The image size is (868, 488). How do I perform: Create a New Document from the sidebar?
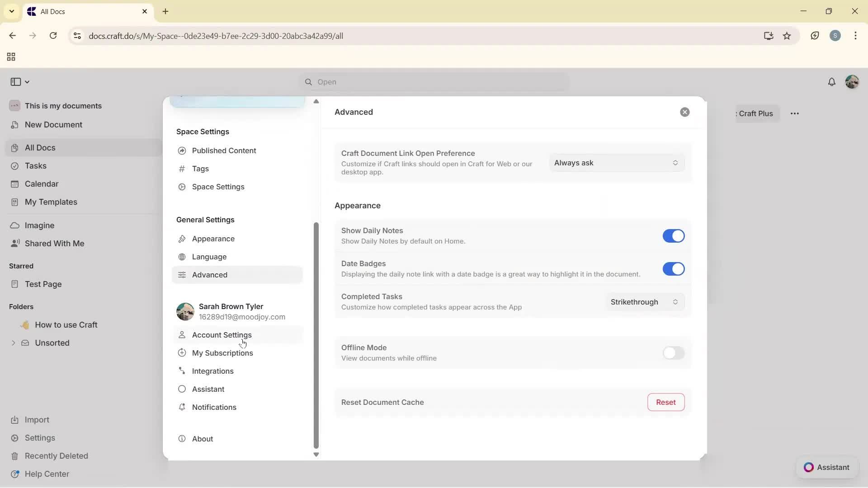coord(53,125)
